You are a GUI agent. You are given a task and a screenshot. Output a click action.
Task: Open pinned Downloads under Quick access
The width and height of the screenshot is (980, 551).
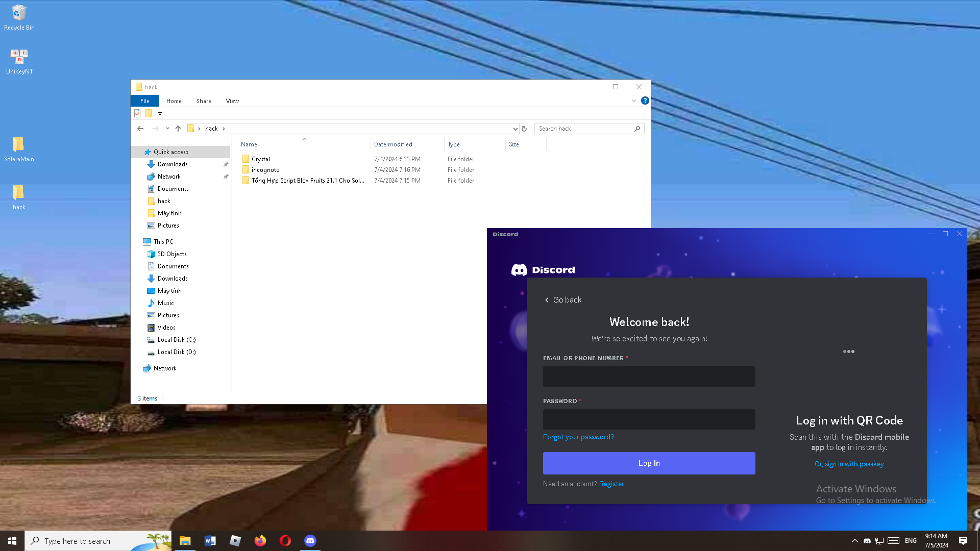pyautogui.click(x=173, y=164)
